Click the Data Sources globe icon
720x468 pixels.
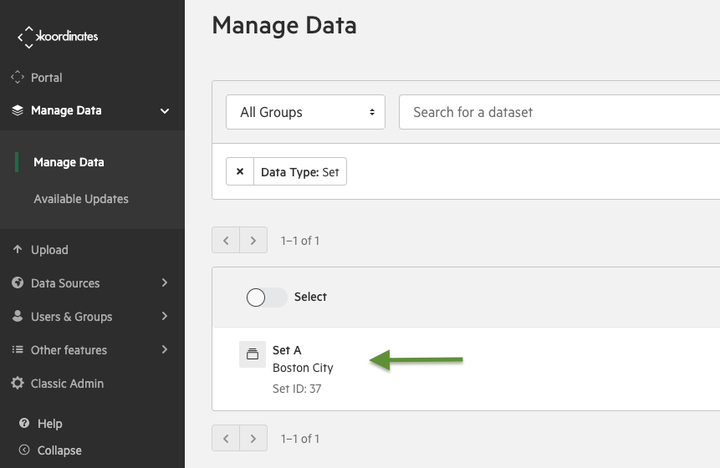[x=17, y=282]
